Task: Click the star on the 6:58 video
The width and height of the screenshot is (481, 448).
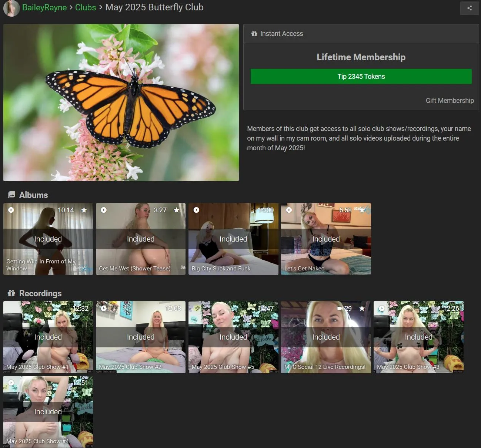Action: 362,210
